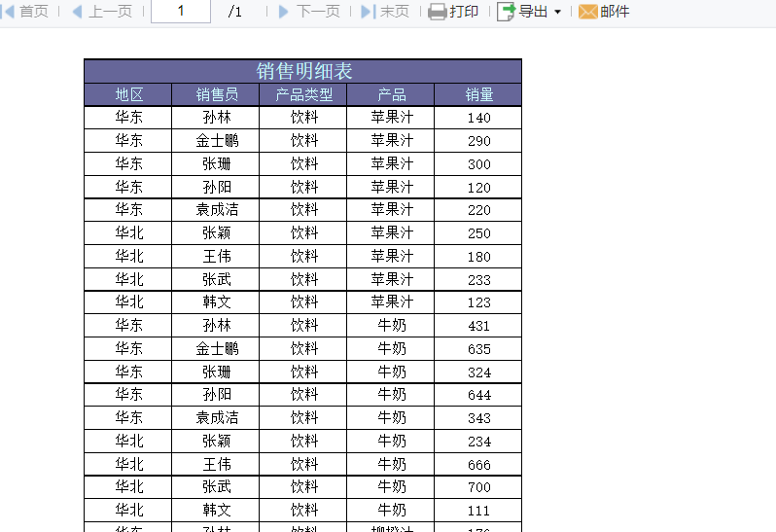Click 饮料 in the row with 234

point(303,442)
